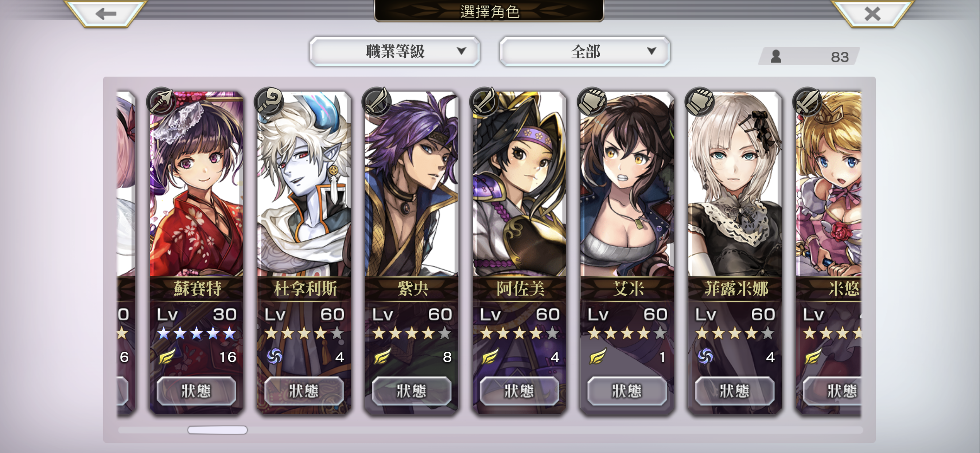Screen dimensions: 980x453
Task: Click the horizontal scrollbar thumb
Action: pos(217,430)
